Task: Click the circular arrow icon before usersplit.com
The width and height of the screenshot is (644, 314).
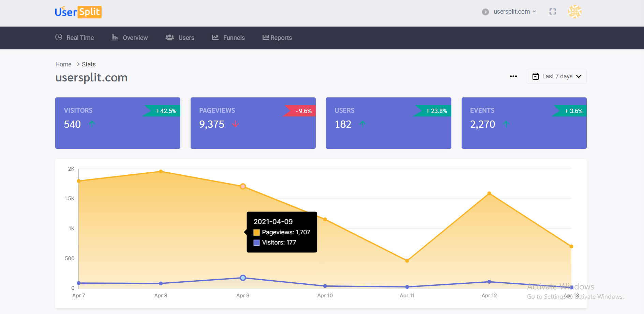Action: 485,12
